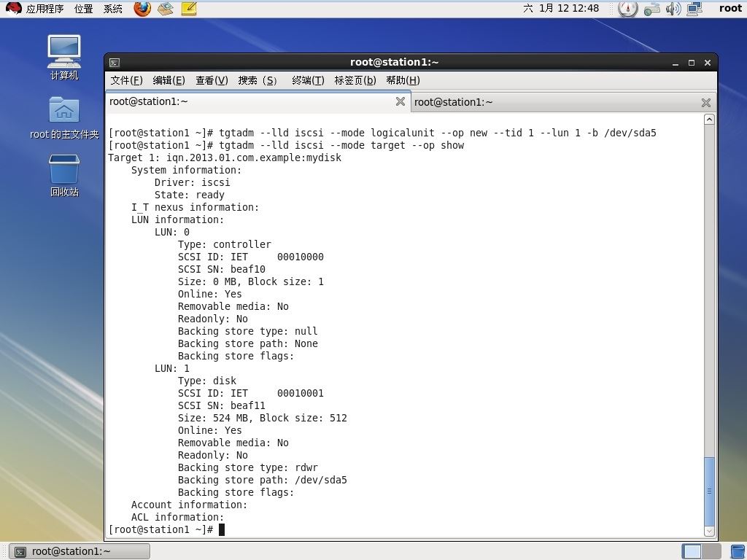Open the 应用程序 panel menu
The image size is (747, 560).
(x=44, y=9)
